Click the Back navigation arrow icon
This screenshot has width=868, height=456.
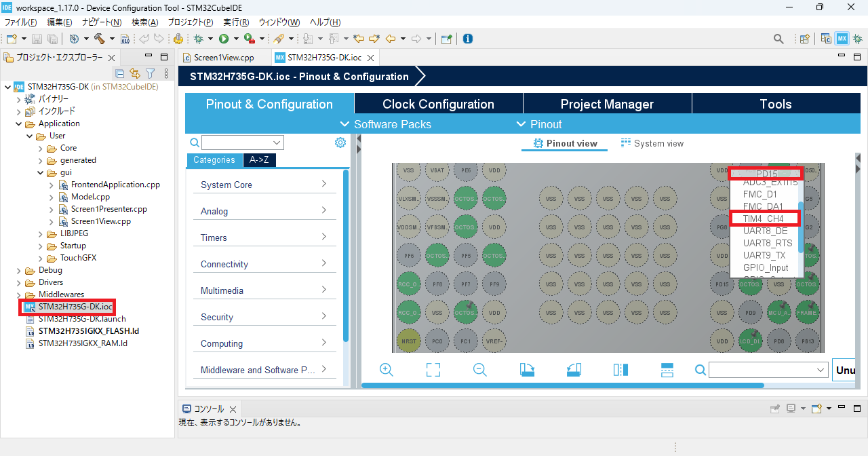tap(391, 39)
